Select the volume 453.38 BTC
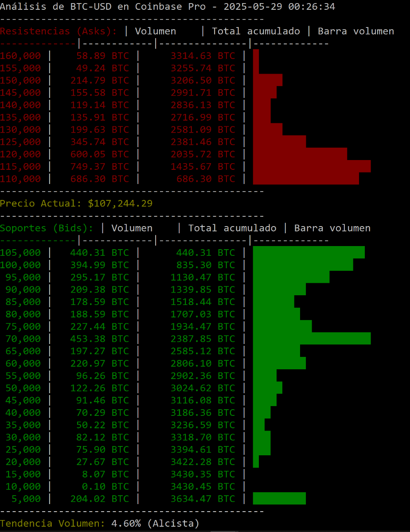The image size is (410, 532). pos(100,339)
